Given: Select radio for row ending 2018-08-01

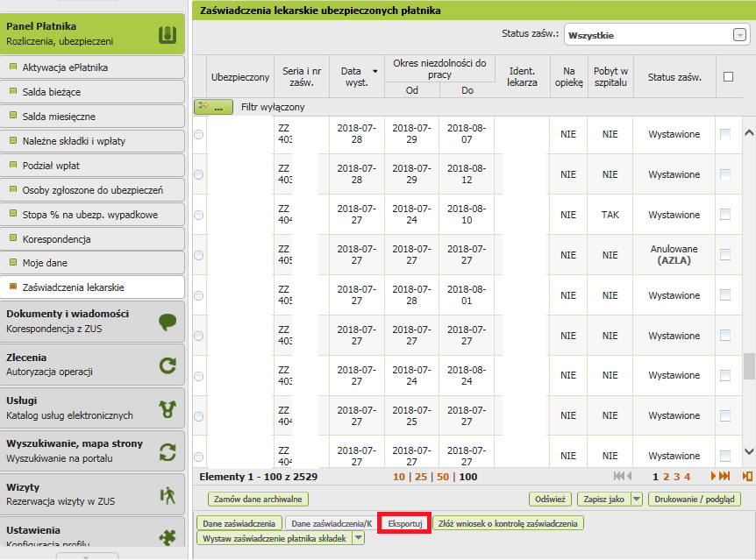Looking at the screenshot, I should pos(198,295).
